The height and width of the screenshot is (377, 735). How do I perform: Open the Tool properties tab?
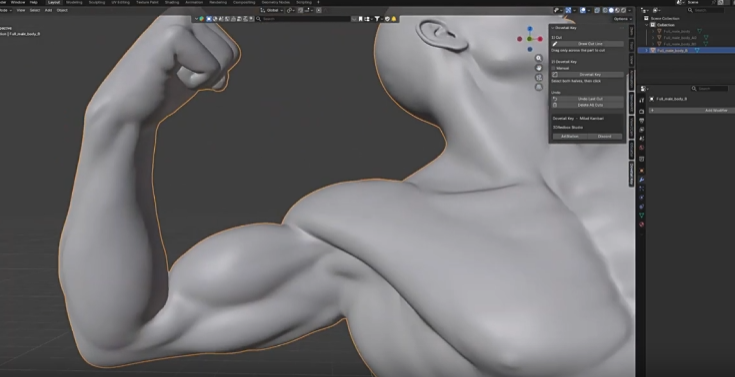[x=642, y=100]
